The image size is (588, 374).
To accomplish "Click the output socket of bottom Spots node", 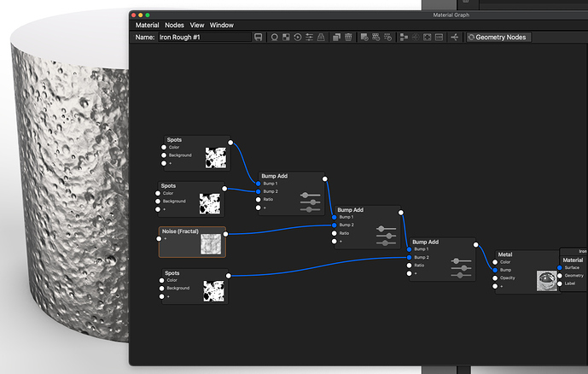I will (x=229, y=276).
